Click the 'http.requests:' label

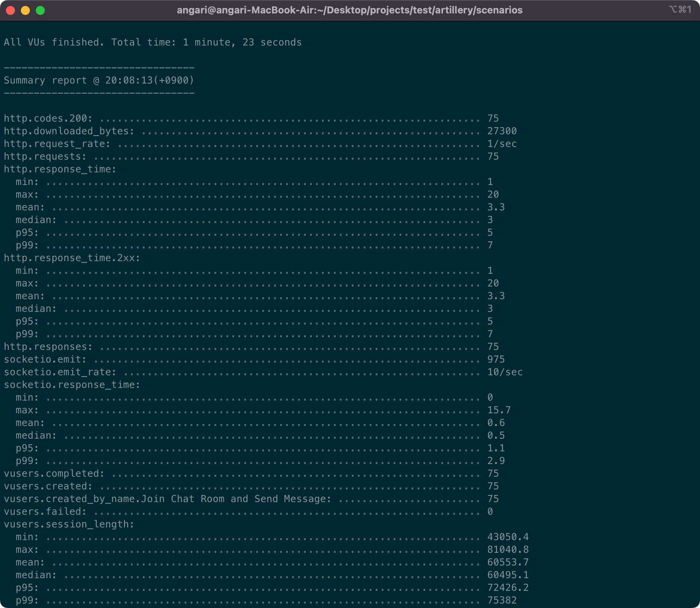(45, 156)
